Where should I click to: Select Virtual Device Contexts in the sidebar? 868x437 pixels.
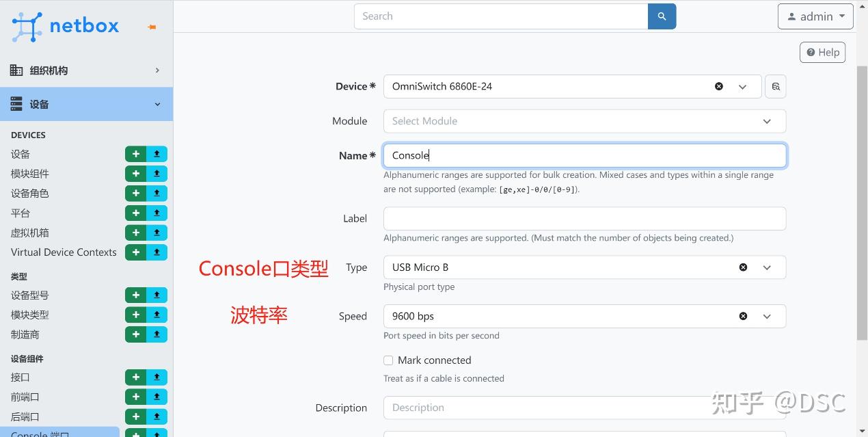(x=63, y=252)
